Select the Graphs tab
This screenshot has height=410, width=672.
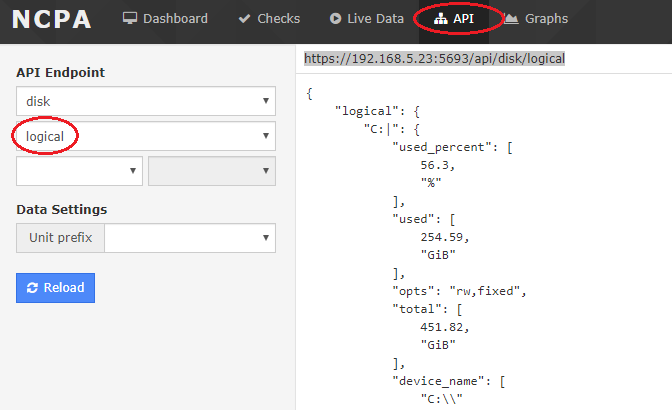point(546,19)
